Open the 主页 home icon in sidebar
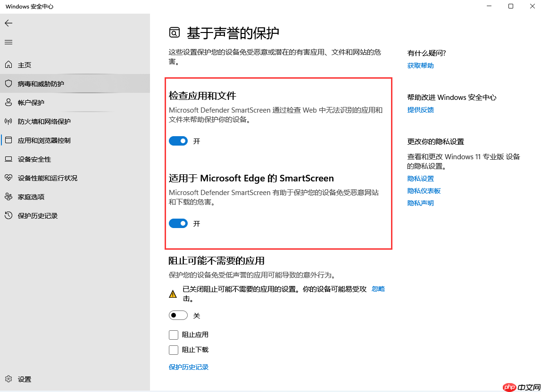541x392 pixels. (8, 65)
